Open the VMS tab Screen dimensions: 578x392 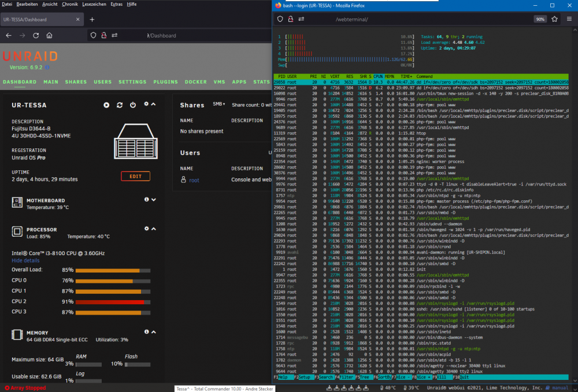click(219, 82)
